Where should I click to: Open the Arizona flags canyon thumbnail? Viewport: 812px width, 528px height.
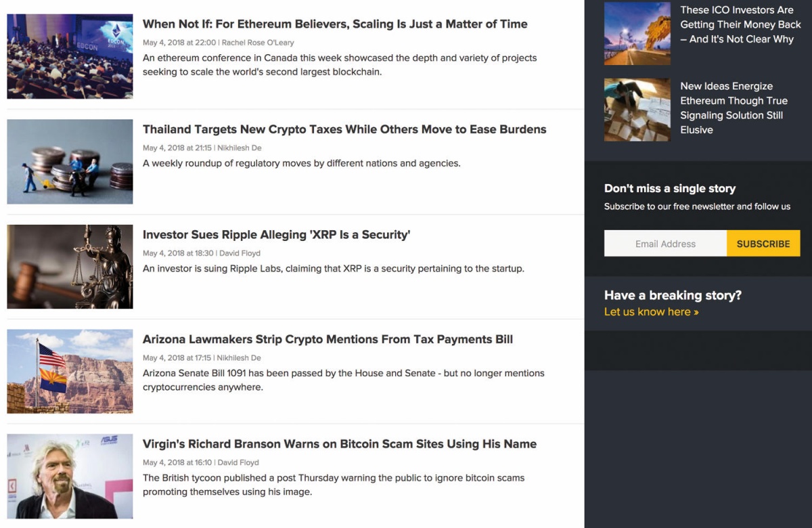coord(70,372)
